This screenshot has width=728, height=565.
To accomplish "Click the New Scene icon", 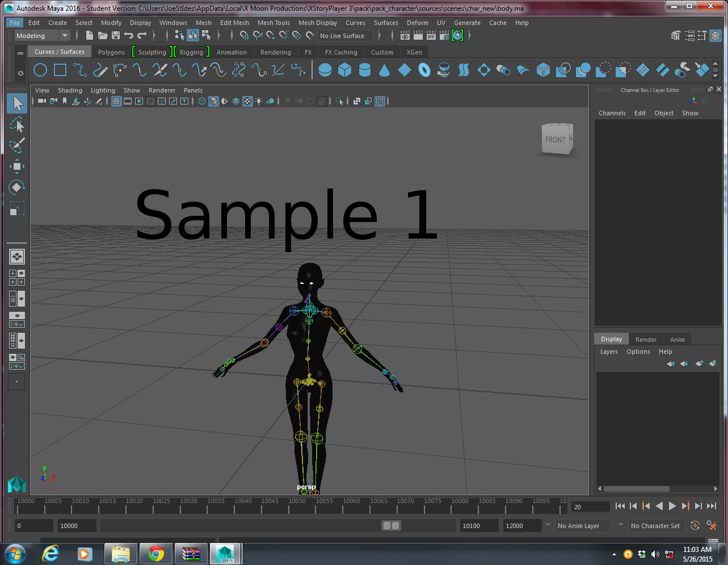I will 89,35.
